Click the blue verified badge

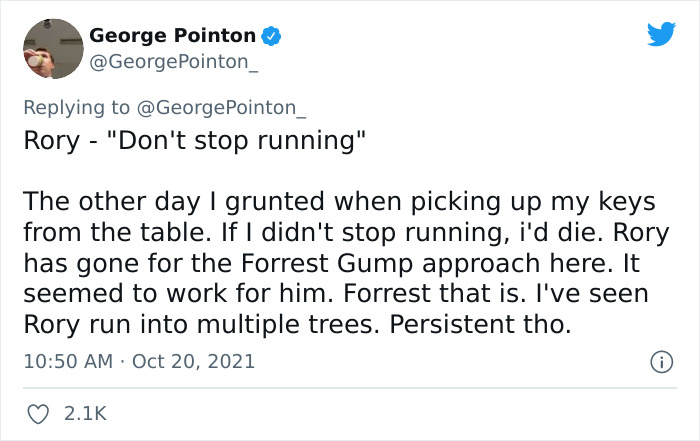click(x=271, y=36)
